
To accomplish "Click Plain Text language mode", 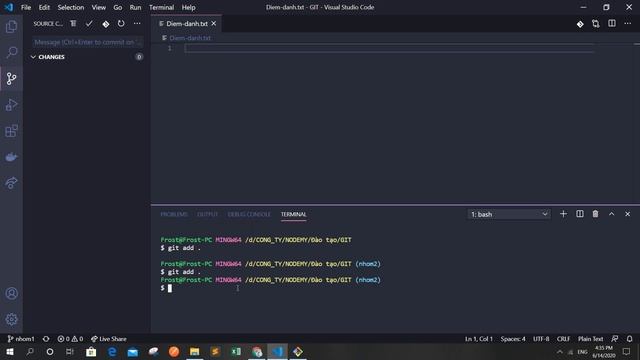I will click(x=590, y=339).
